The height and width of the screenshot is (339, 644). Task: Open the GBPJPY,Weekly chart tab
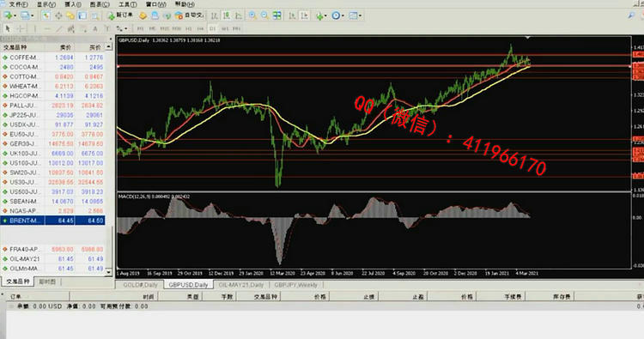pos(295,284)
